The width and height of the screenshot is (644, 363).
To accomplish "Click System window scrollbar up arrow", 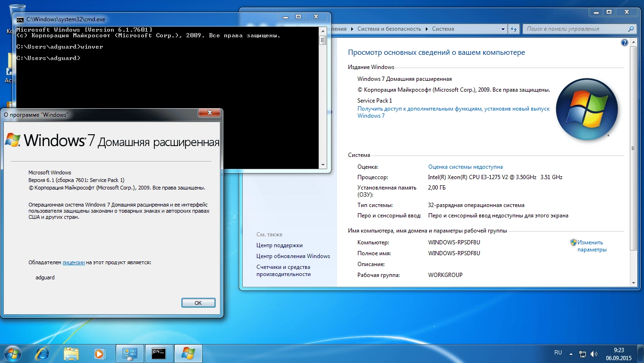I will pos(633,42).
